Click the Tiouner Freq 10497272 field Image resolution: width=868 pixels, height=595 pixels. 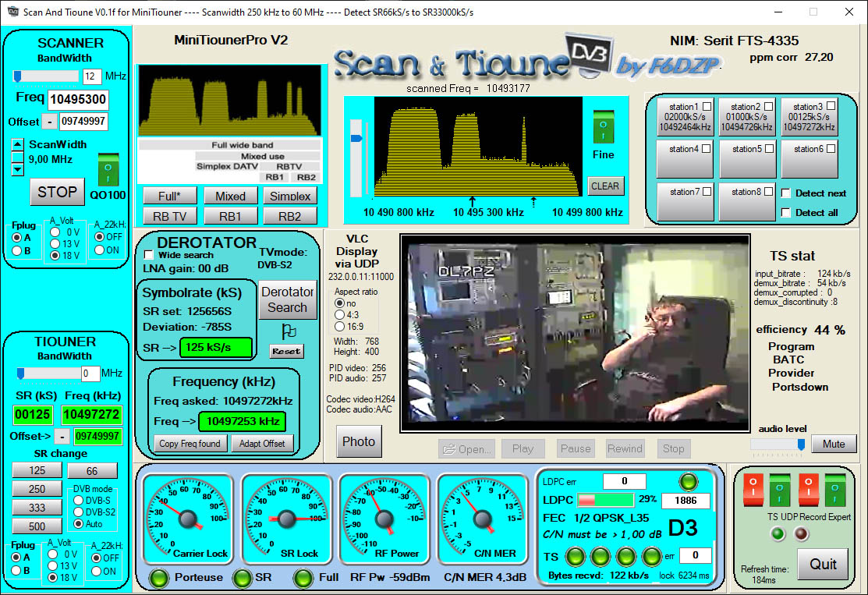(91, 415)
